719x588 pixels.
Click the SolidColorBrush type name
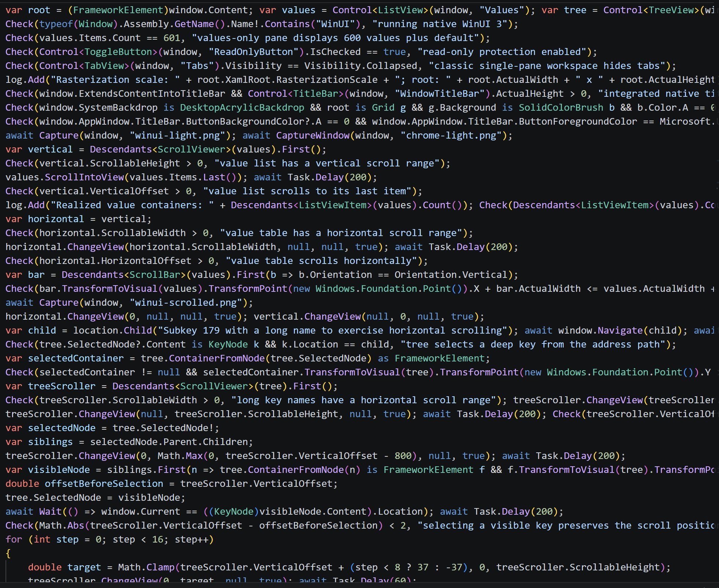(x=561, y=108)
